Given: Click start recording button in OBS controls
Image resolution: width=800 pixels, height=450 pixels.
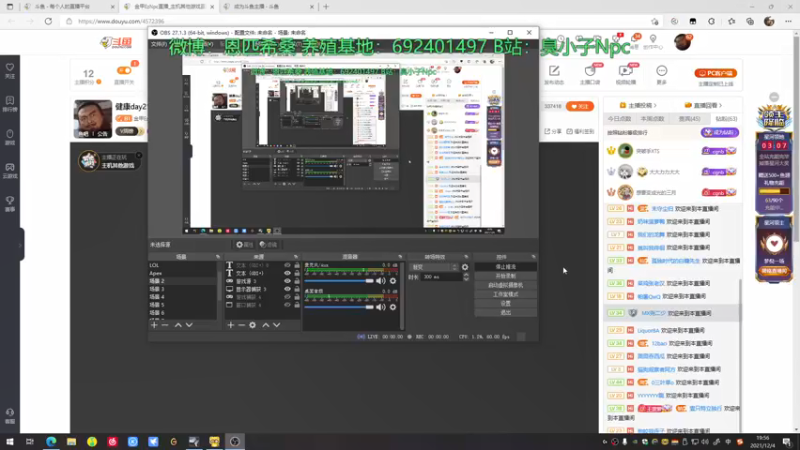Looking at the screenshot, I should click(x=505, y=276).
